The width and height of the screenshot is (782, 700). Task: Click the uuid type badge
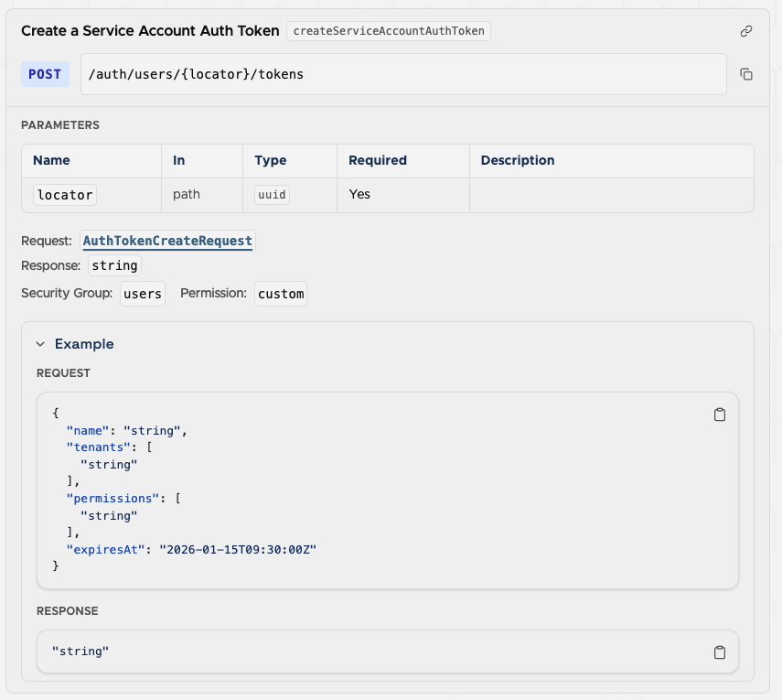tap(272, 195)
